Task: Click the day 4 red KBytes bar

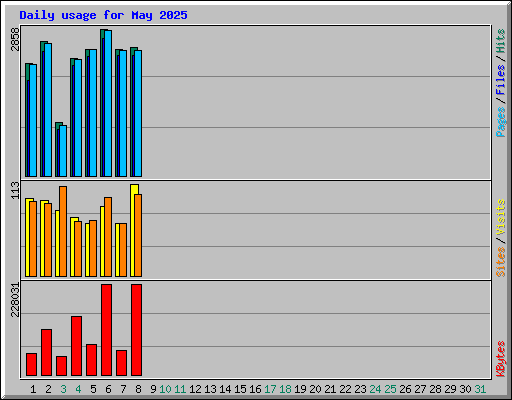Action: 76,346
